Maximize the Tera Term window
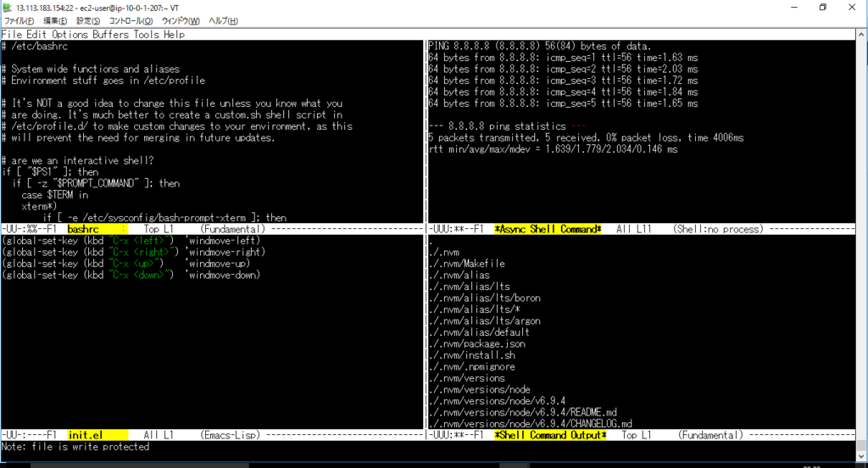The width and height of the screenshot is (868, 468). pyautogui.click(x=823, y=8)
